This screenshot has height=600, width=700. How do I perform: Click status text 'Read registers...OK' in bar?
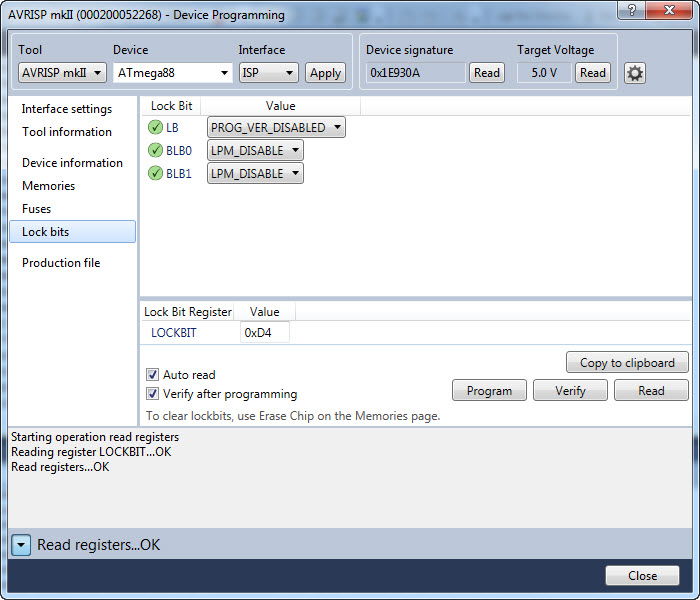pos(99,545)
